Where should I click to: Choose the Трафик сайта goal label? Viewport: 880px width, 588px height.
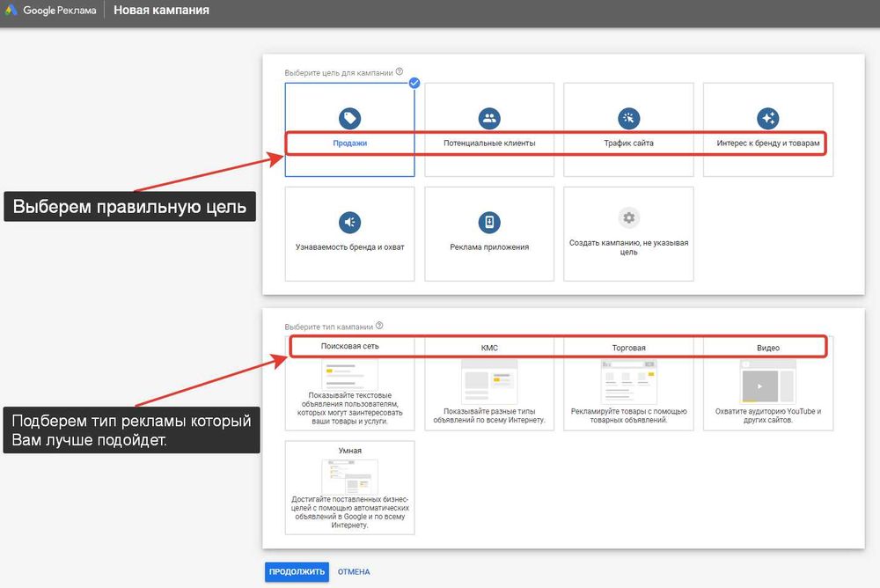click(628, 143)
